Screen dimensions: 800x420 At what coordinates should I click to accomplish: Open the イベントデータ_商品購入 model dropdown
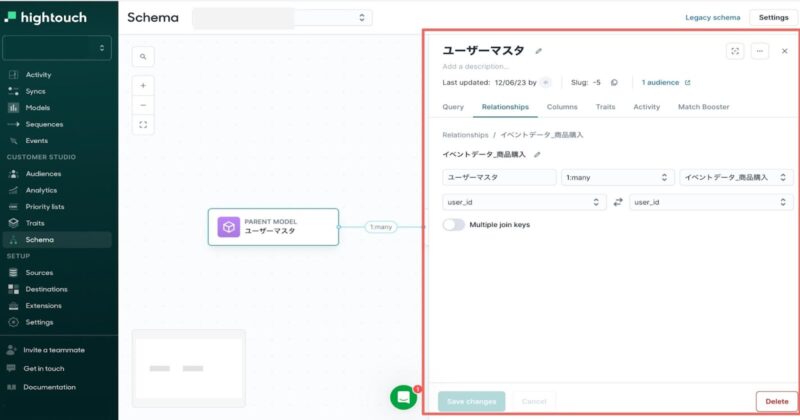tap(736, 177)
